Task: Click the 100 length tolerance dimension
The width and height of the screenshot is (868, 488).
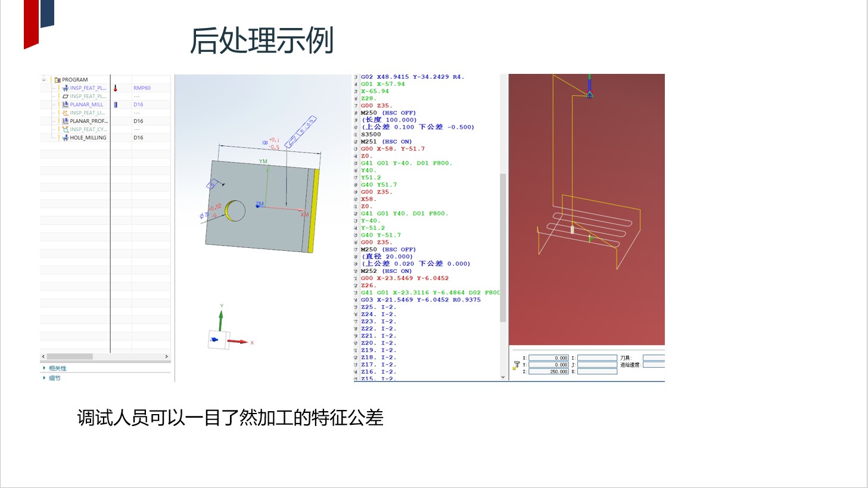Action: [270, 144]
